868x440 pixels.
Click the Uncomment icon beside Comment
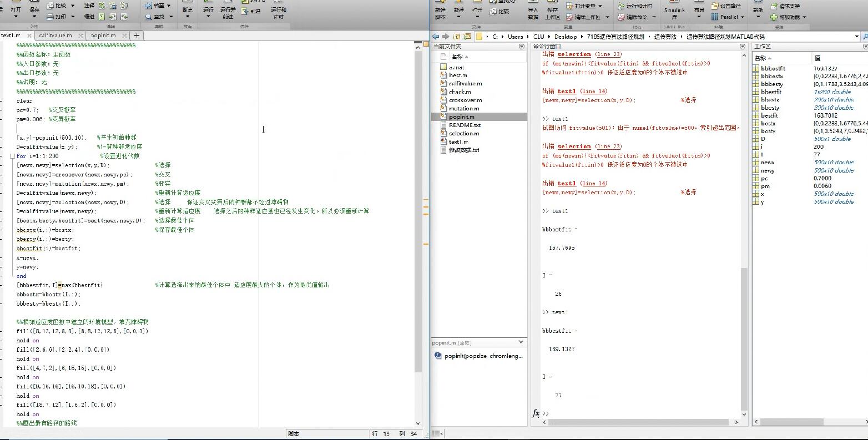(x=113, y=6)
